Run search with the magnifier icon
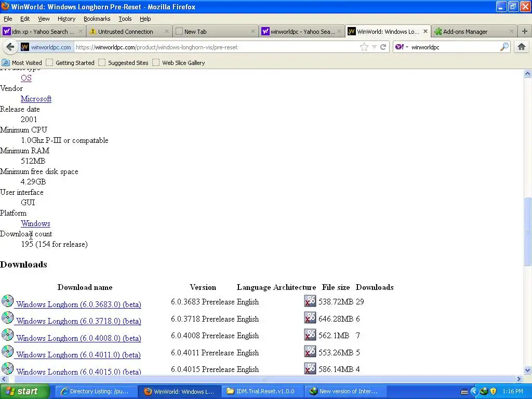 (x=504, y=47)
